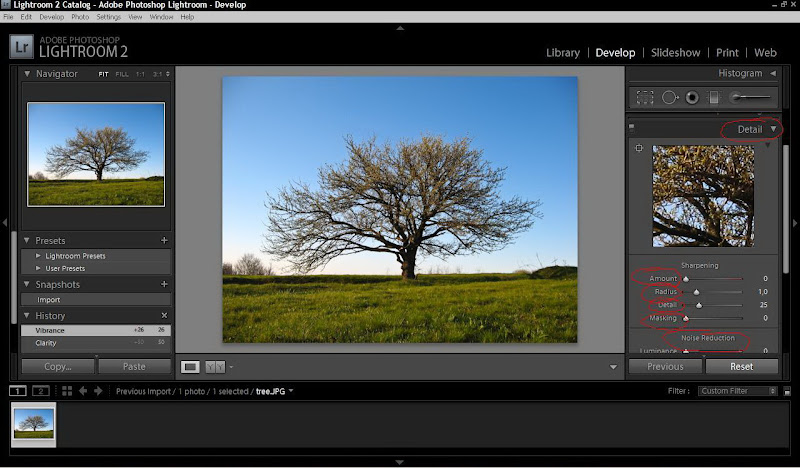The image size is (800, 468).
Task: Select the Graduated Filter tool
Action: coord(713,97)
